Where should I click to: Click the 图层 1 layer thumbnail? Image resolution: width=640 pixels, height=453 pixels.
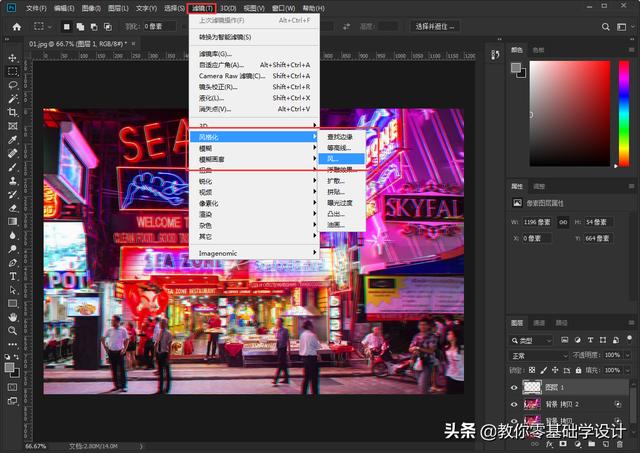click(x=532, y=387)
